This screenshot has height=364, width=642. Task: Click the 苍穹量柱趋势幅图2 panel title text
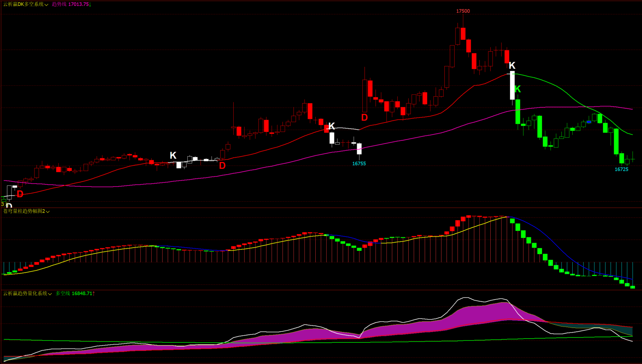pyautogui.click(x=24, y=211)
